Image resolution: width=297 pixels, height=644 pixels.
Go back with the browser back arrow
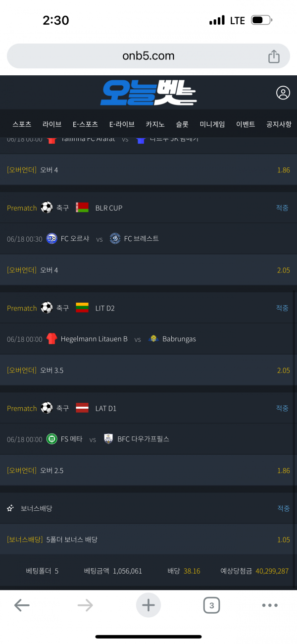point(22,605)
